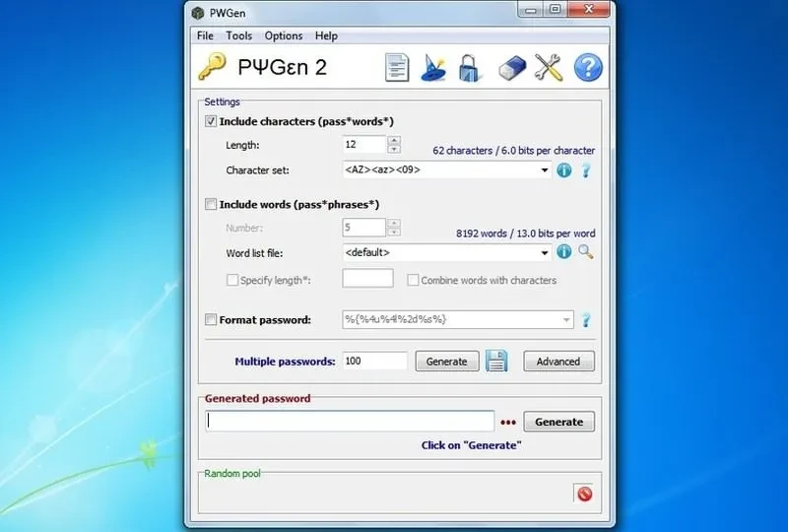
Task: Decrease word Number with down arrow
Action: (394, 232)
